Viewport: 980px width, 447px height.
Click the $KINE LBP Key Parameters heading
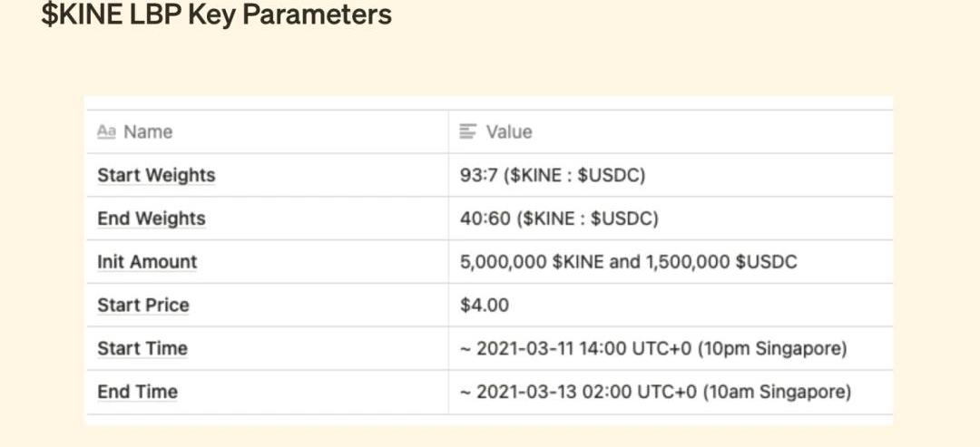point(217,15)
